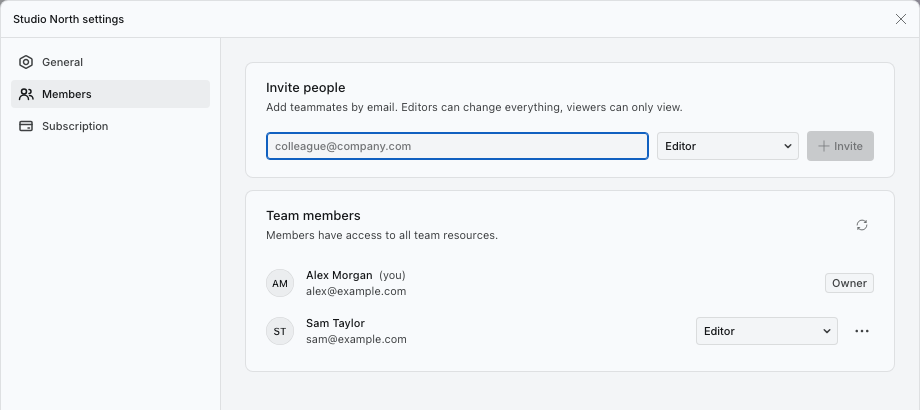The width and height of the screenshot is (920, 410).
Task: Refresh the team members list
Action: [861, 225]
